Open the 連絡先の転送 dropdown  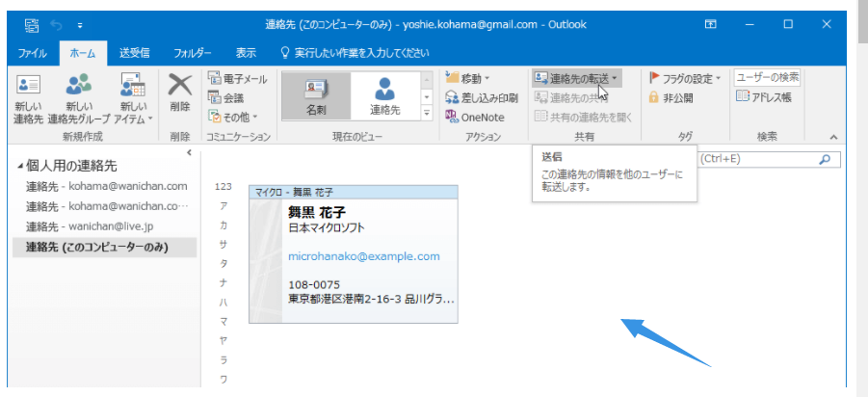click(576, 79)
